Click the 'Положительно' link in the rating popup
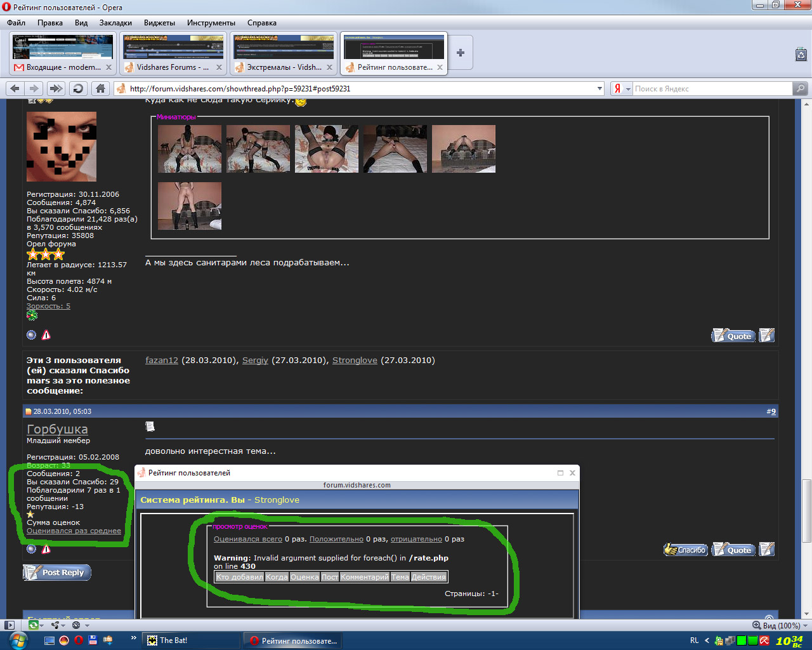The image size is (812, 650). point(336,539)
